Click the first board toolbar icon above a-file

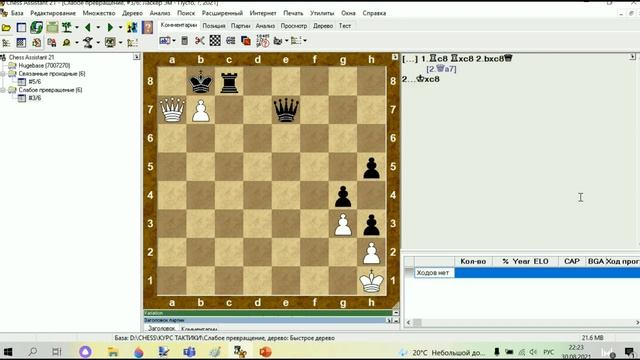pyautogui.click(x=164, y=40)
